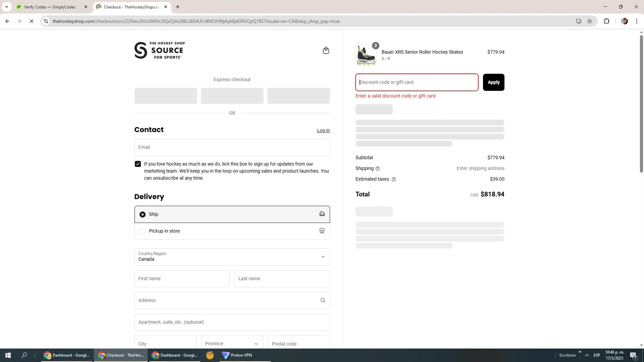Click the Discount code or gift card field
Viewport: 644px width, 362px height.
click(417, 82)
